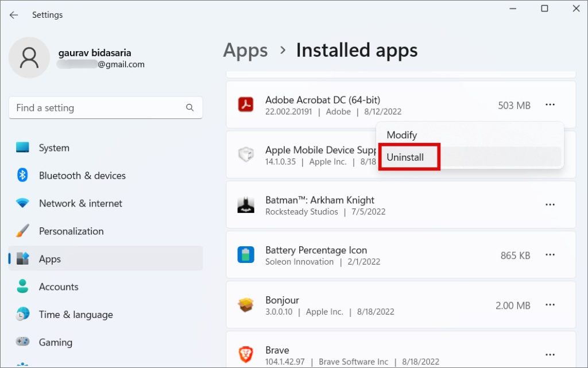Viewport: 588px width, 368px height.
Task: Open more options for Brave
Action: click(550, 355)
